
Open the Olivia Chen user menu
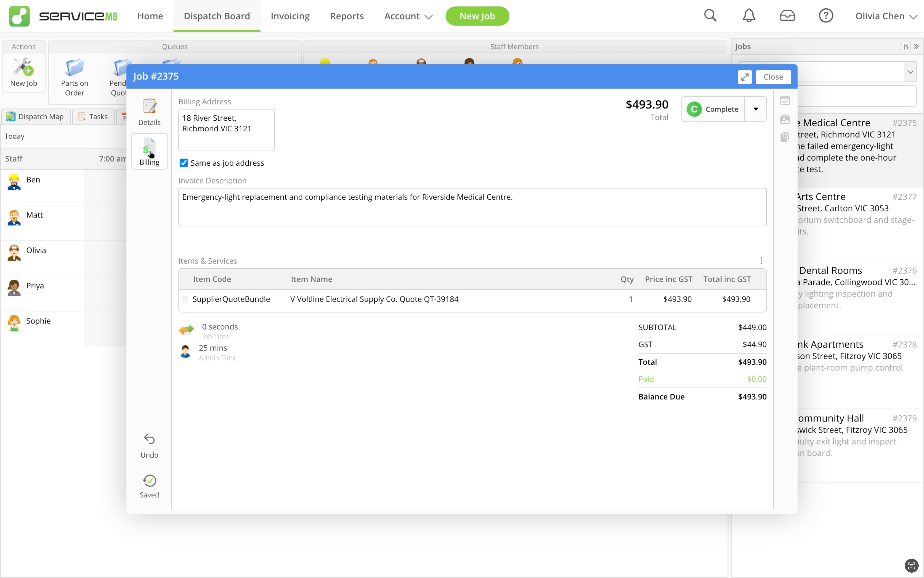pyautogui.click(x=886, y=16)
